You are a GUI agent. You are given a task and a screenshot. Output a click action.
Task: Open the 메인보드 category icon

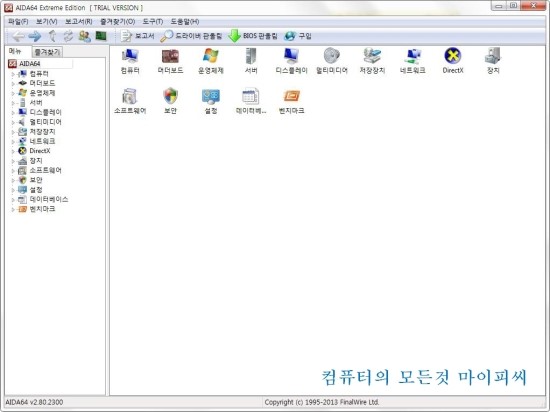pos(170,61)
